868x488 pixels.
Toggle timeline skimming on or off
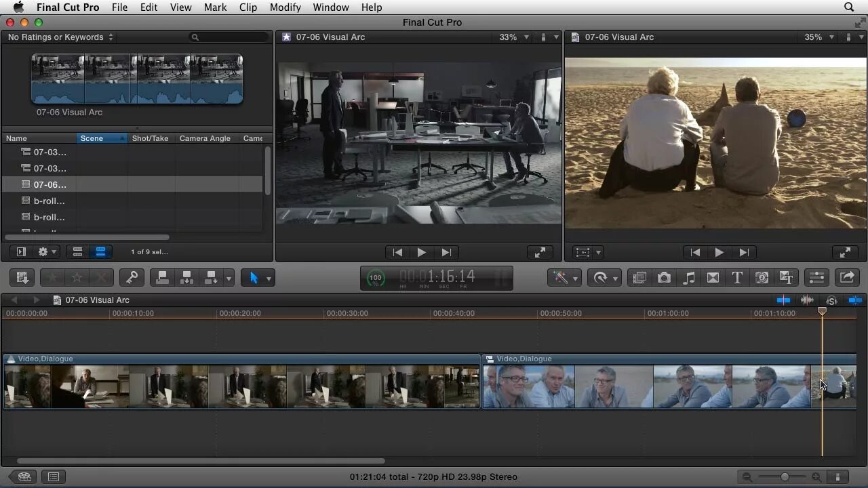point(783,300)
